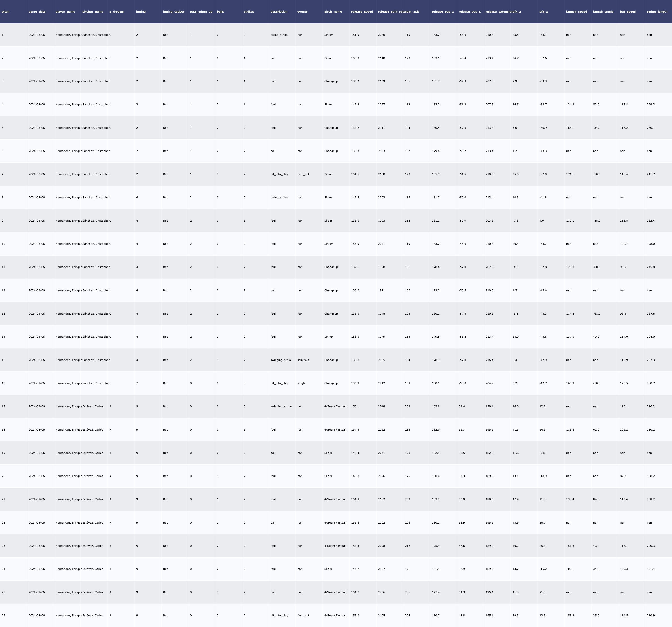
Task: Select Estévez, Carlos pitcher cell in row 17
Action: 93,406
